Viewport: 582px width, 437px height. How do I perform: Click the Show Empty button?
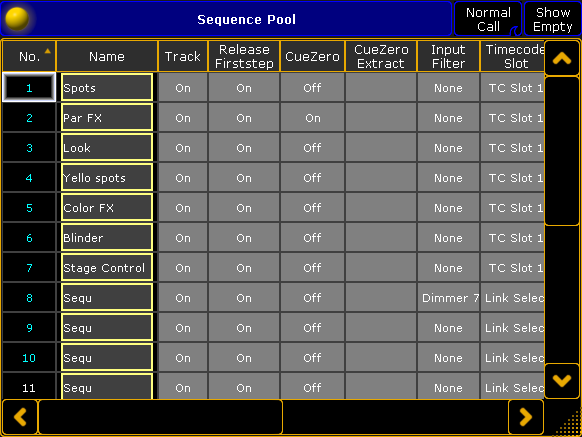coord(553,19)
